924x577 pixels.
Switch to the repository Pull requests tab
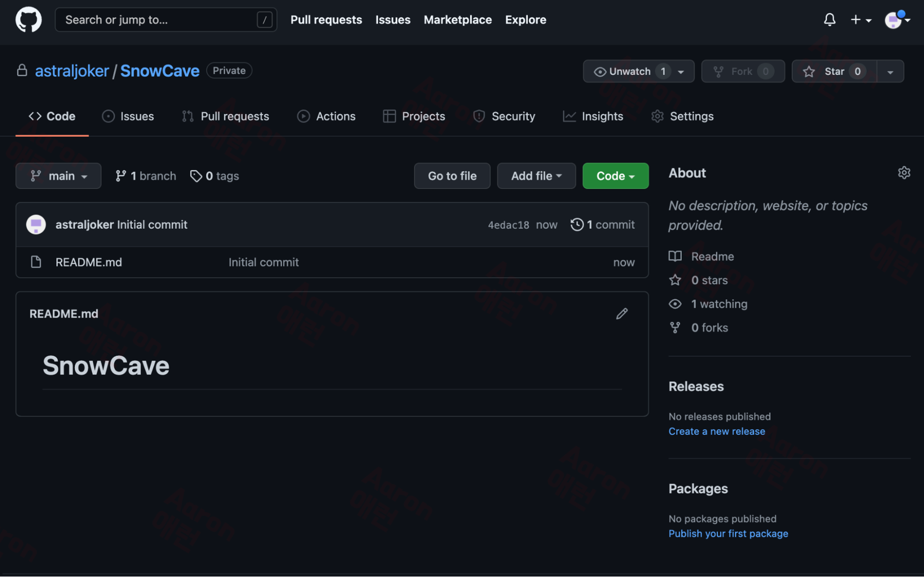point(225,116)
